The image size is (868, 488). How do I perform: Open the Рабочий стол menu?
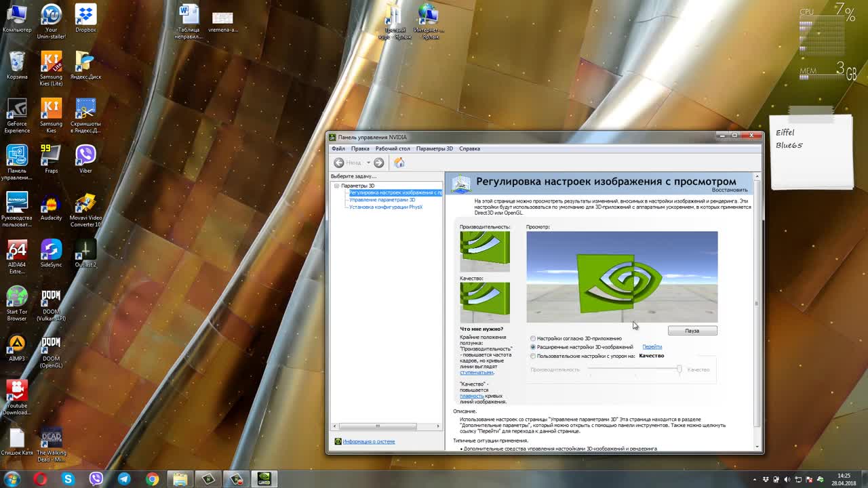click(x=393, y=148)
